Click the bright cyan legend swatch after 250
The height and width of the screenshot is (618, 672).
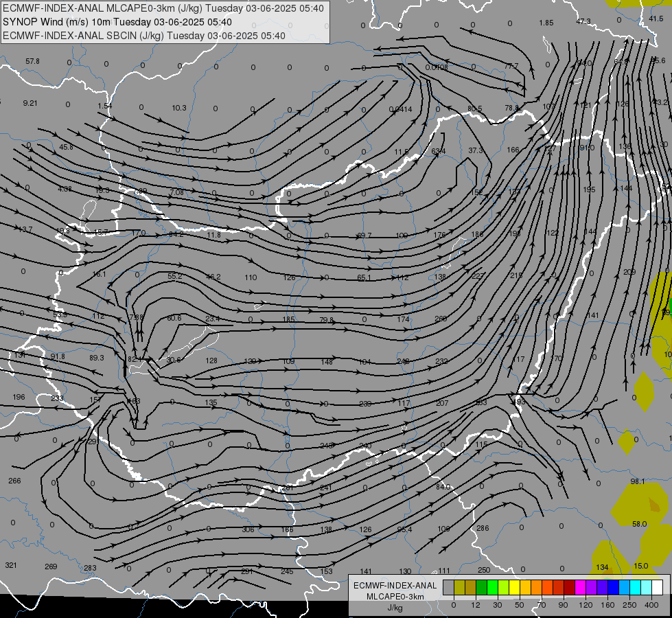[636, 587]
